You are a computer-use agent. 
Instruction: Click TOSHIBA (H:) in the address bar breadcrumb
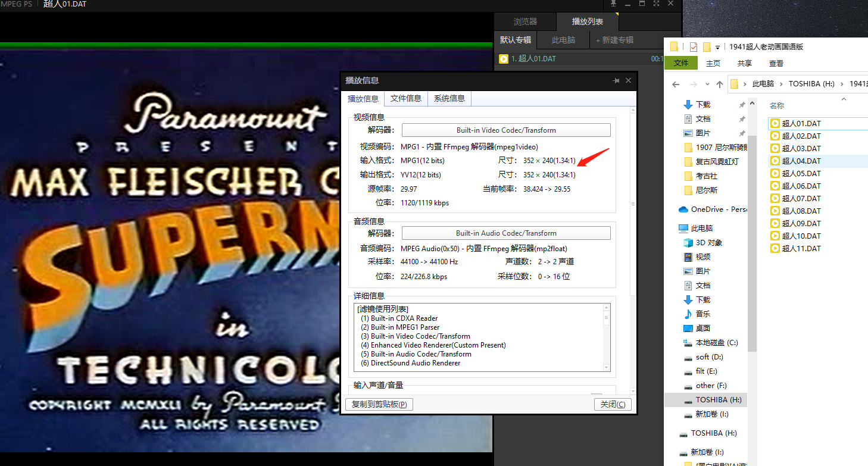[811, 84]
